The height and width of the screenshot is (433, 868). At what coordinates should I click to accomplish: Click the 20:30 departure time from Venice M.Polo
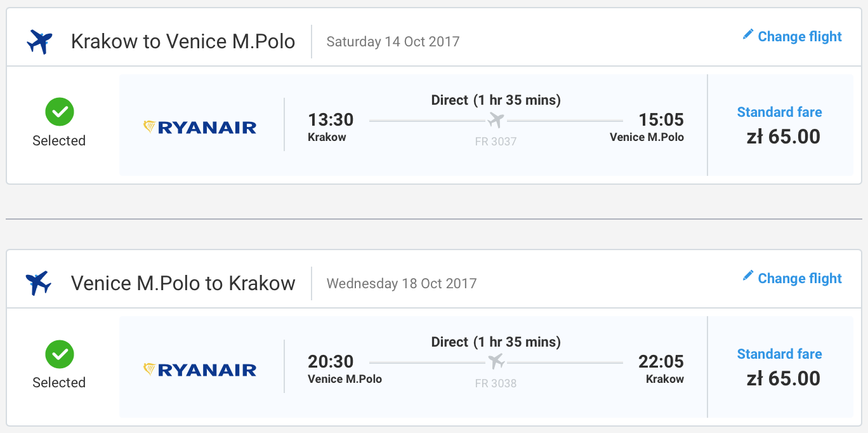coord(331,362)
